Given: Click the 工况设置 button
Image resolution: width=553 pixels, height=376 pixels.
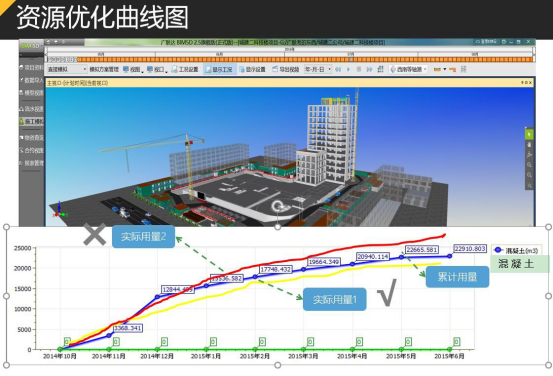Looking at the screenshot, I should click(x=185, y=69).
